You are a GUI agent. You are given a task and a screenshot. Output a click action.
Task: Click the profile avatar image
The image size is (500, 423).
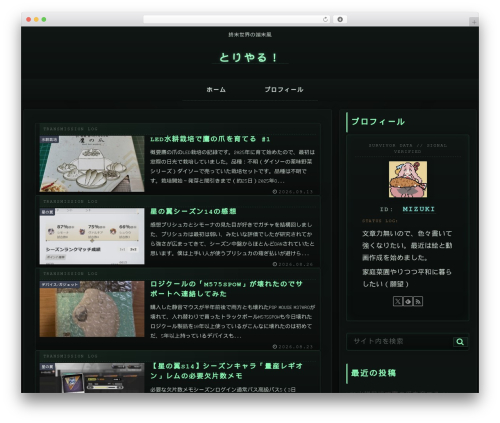point(408,179)
